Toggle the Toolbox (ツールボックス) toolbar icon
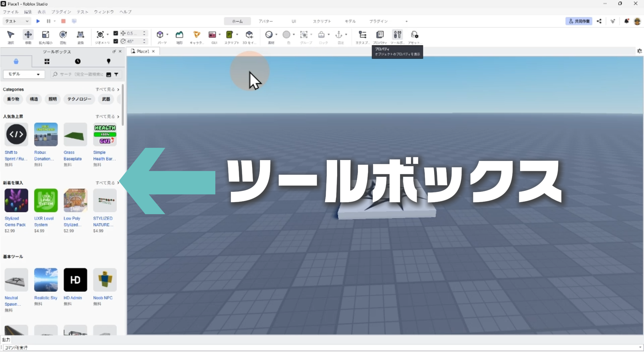 (x=397, y=35)
